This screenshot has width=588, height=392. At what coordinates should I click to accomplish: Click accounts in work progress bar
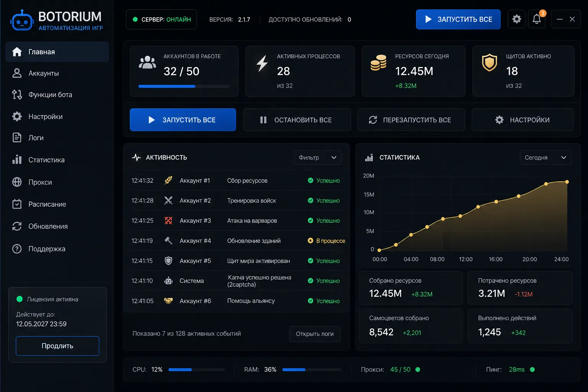tap(184, 86)
